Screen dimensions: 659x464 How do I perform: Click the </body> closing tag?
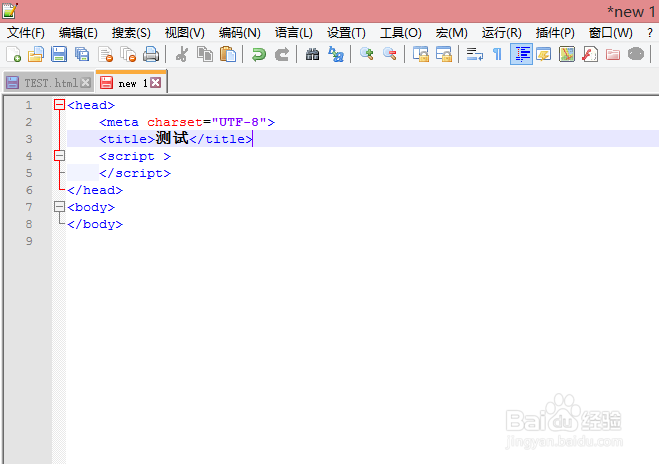[x=95, y=224]
